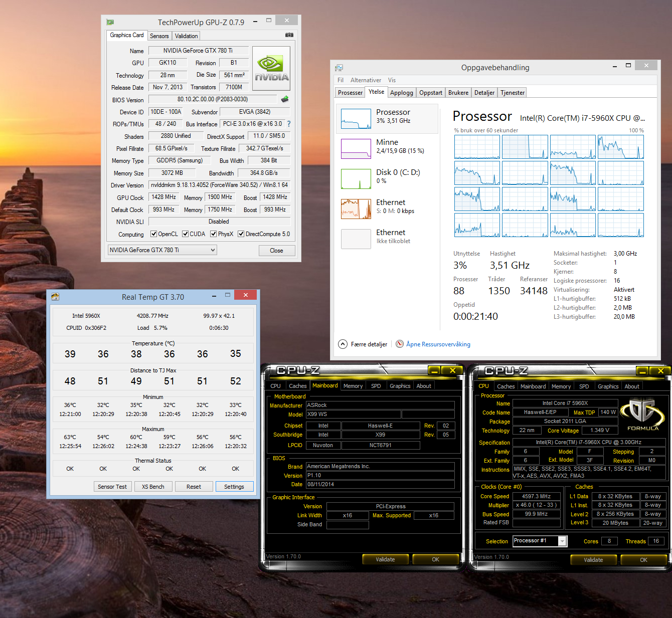Image resolution: width=672 pixels, height=618 pixels.
Task: Open Memory tab in Mainboard CPU-Z window
Action: click(353, 386)
